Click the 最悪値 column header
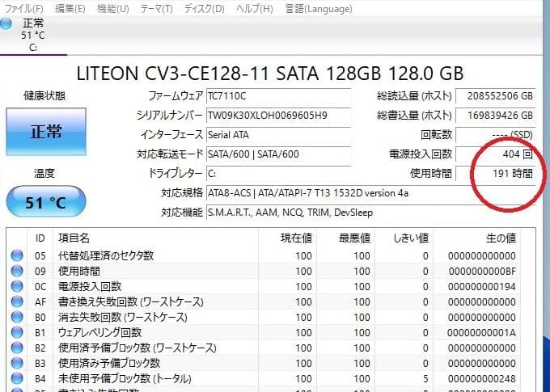The height and width of the screenshot is (392, 550). click(x=346, y=238)
